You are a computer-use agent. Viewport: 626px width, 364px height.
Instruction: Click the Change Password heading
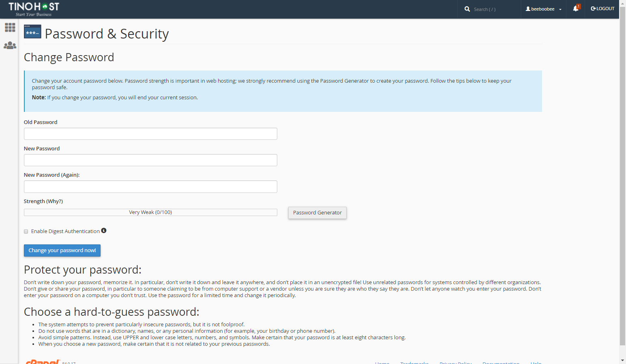click(x=69, y=57)
